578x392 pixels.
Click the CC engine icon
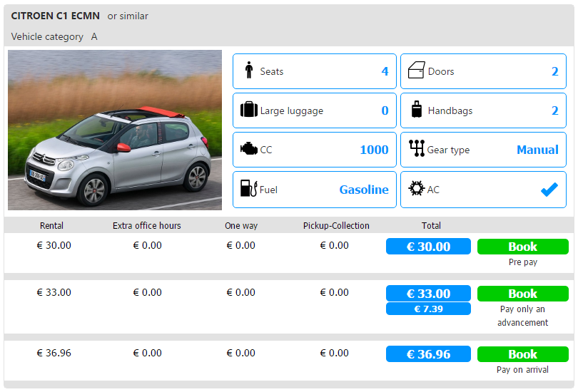pyautogui.click(x=249, y=149)
